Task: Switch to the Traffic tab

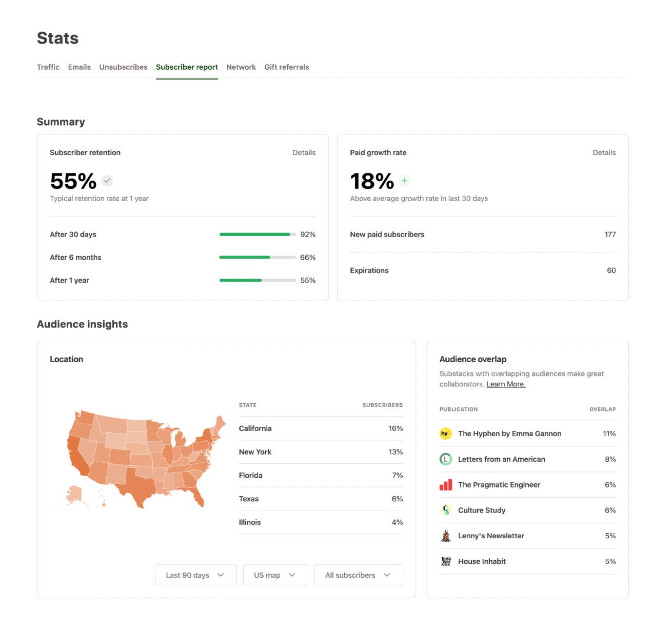Action: click(48, 67)
